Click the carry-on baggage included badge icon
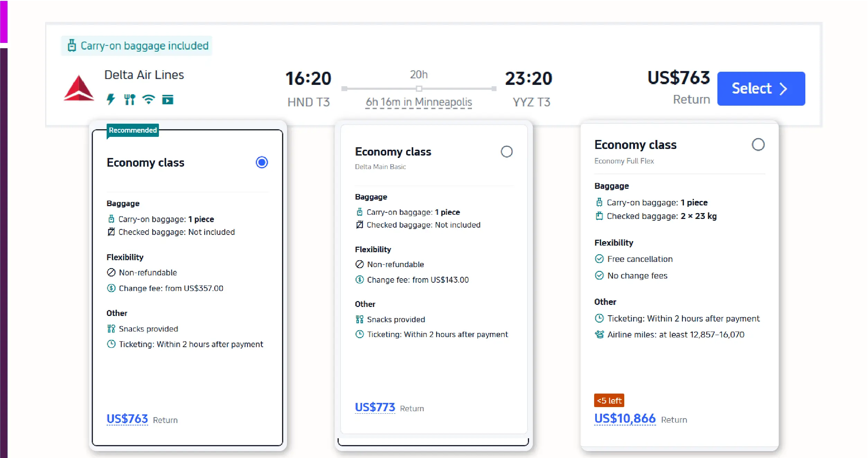Screen dimensions: 868x458 72,45
